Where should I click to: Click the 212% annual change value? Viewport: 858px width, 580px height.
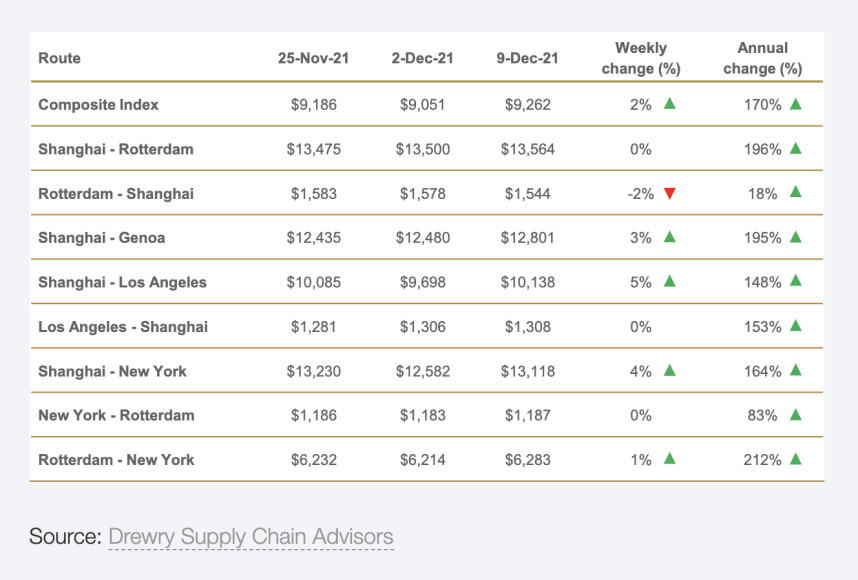(x=763, y=460)
